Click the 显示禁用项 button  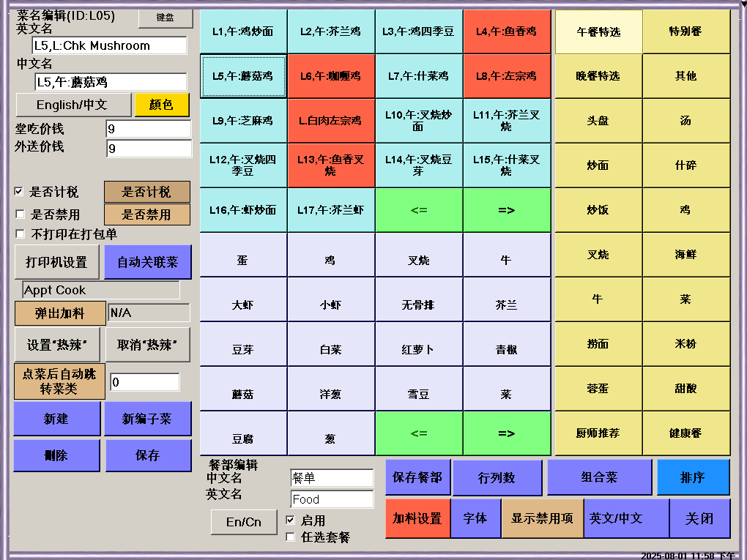click(x=542, y=518)
